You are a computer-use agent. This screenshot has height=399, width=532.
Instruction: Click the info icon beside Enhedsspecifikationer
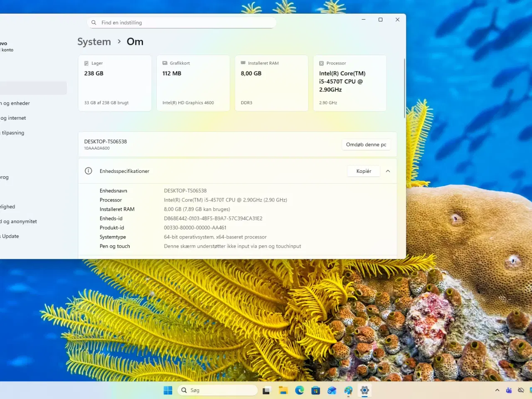point(88,171)
